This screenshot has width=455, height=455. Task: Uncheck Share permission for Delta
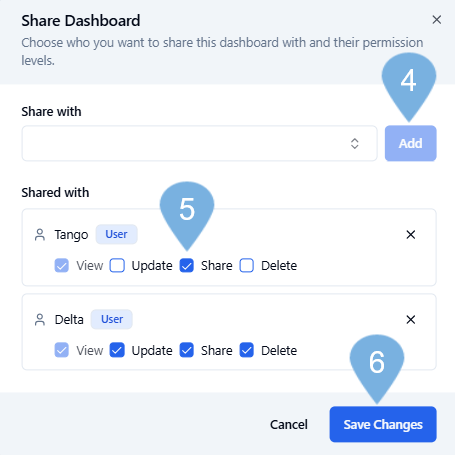[x=187, y=350]
